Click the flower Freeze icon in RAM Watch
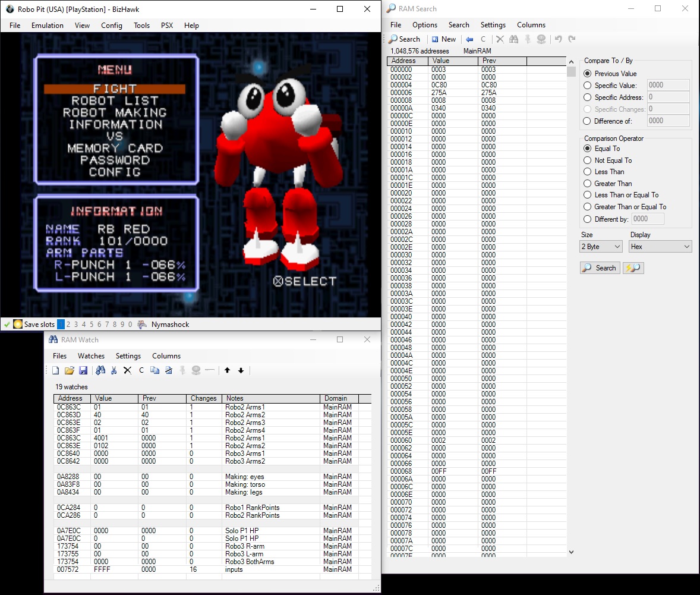Image resolution: width=700 pixels, height=595 pixels. tap(196, 370)
